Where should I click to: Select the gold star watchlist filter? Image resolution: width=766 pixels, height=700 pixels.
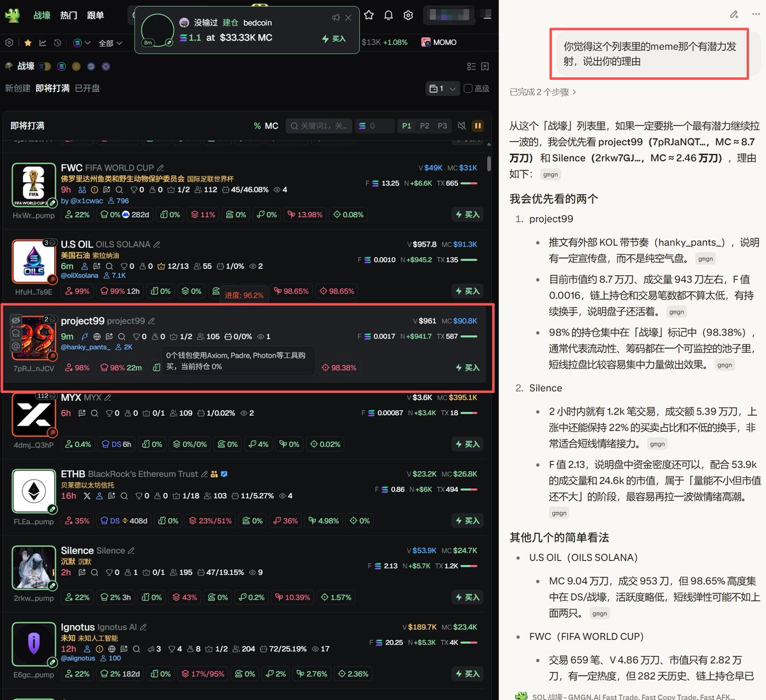[x=28, y=43]
